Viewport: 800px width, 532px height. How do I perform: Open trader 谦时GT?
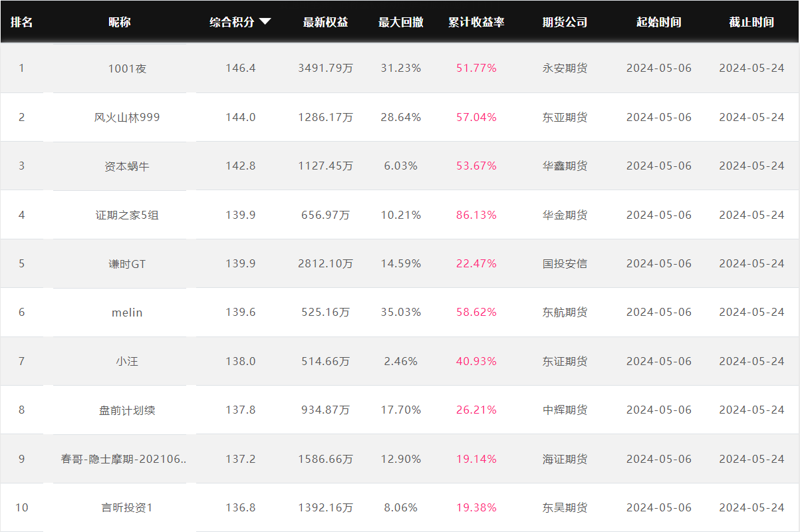pos(127,264)
